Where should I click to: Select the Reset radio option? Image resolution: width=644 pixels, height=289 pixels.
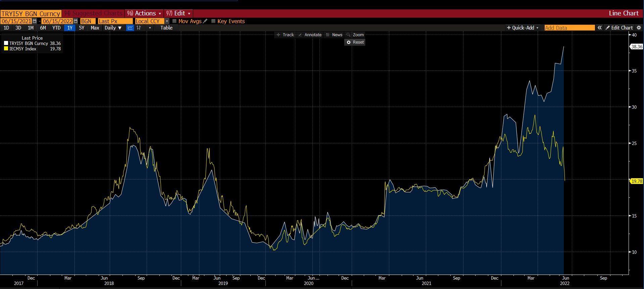click(x=349, y=42)
